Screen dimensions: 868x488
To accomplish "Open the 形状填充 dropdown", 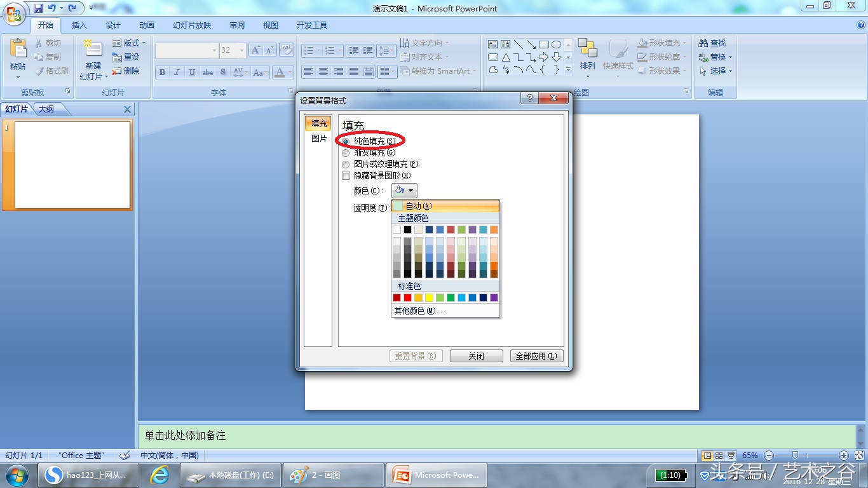I will click(x=662, y=43).
